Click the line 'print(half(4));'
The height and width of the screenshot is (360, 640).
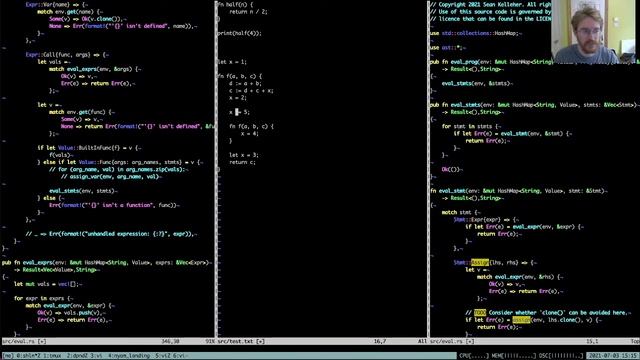click(x=239, y=33)
